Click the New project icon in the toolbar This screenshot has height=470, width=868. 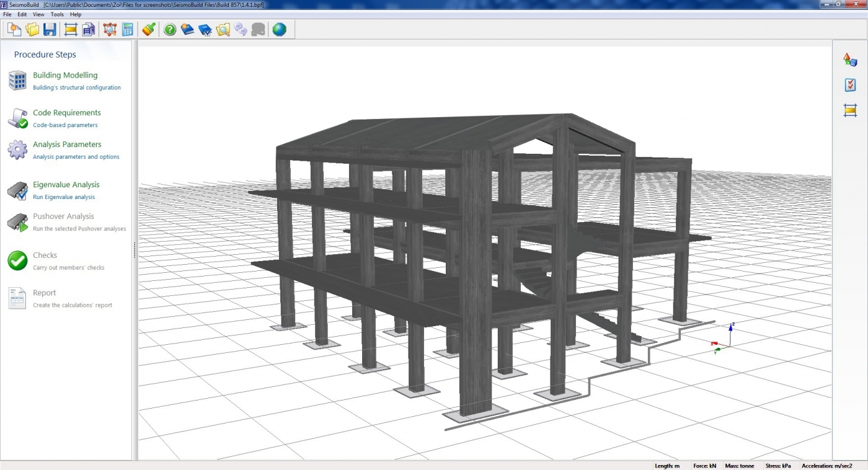click(14, 29)
